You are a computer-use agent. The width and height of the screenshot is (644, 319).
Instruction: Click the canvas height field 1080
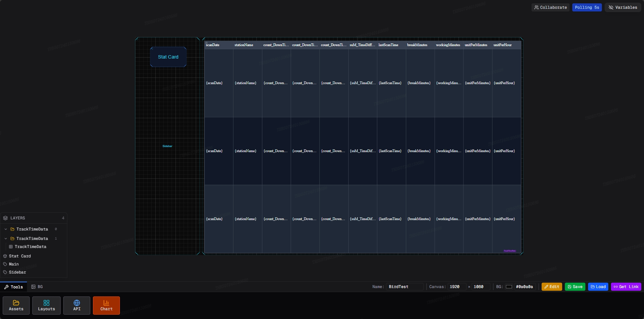tap(481, 287)
